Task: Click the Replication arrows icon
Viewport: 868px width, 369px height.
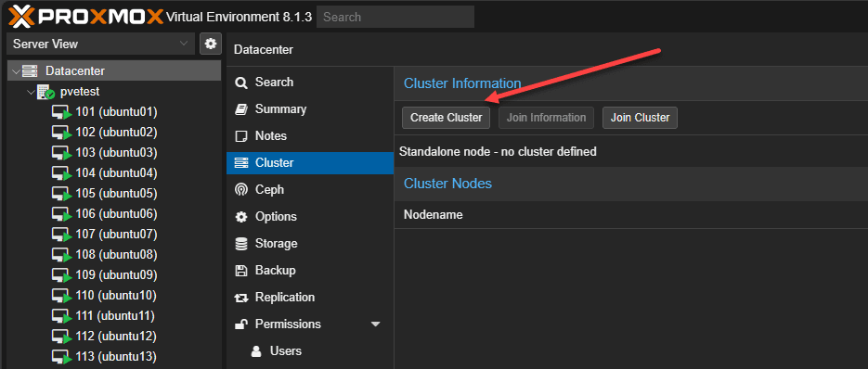Action: click(241, 298)
